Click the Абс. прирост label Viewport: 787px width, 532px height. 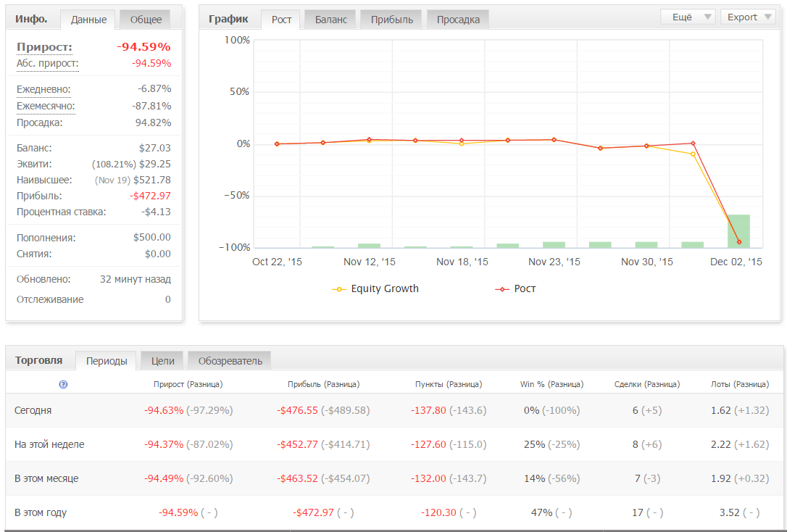[47, 63]
